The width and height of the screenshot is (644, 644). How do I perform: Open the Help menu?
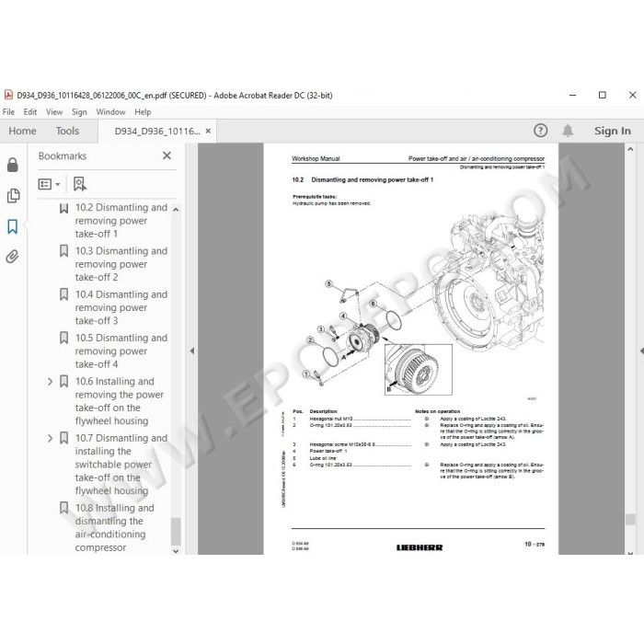coord(143,111)
